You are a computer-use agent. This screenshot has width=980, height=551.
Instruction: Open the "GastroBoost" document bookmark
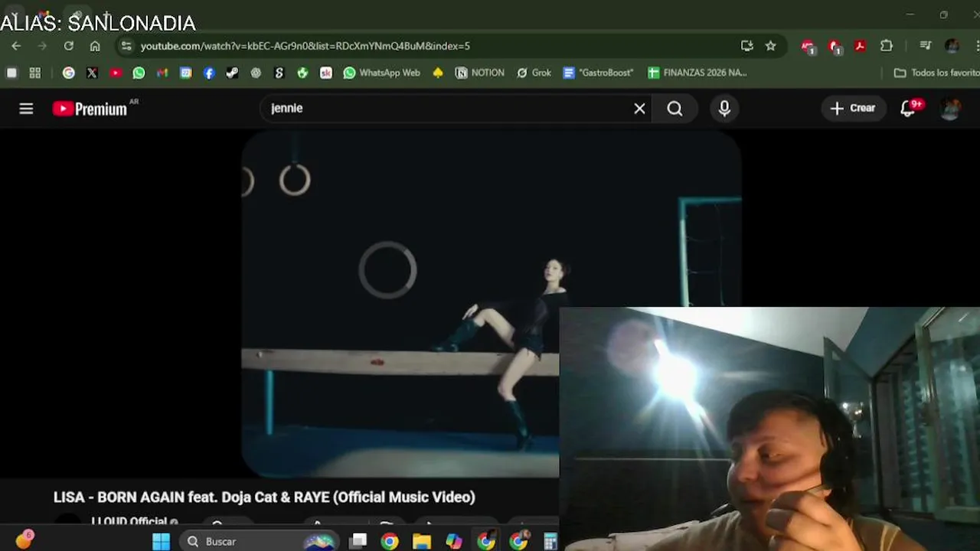click(x=598, y=73)
